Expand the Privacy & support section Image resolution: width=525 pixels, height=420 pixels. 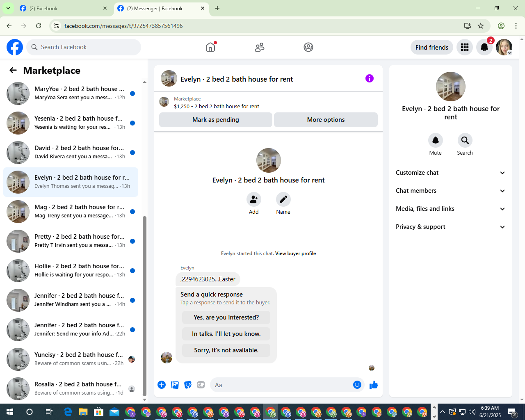[450, 227]
